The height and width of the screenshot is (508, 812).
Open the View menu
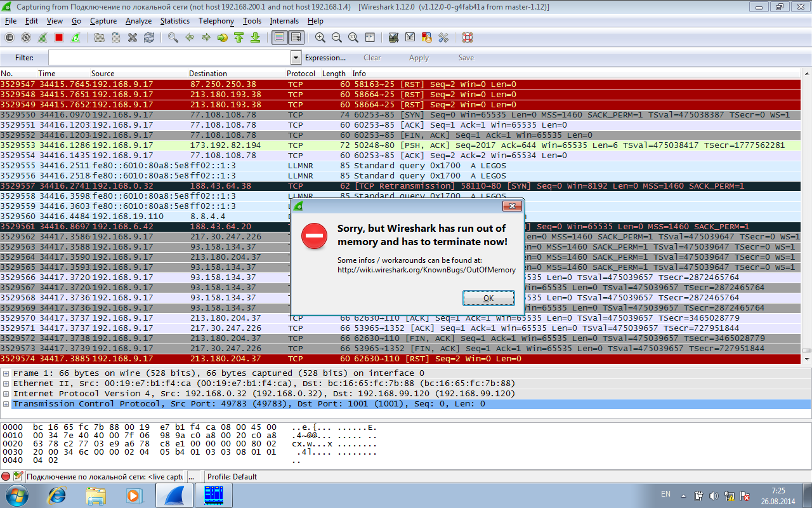click(55, 21)
